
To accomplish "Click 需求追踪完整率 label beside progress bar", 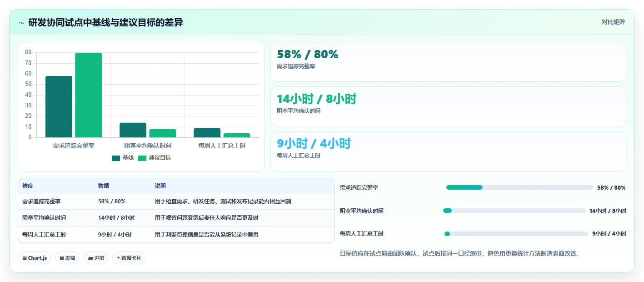I will 359,188.
